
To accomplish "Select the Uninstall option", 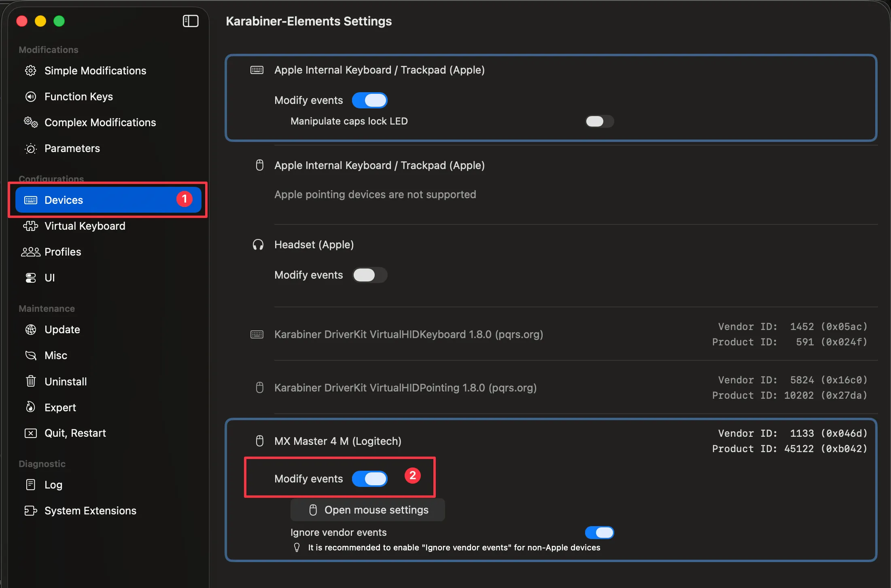I will pyautogui.click(x=66, y=381).
